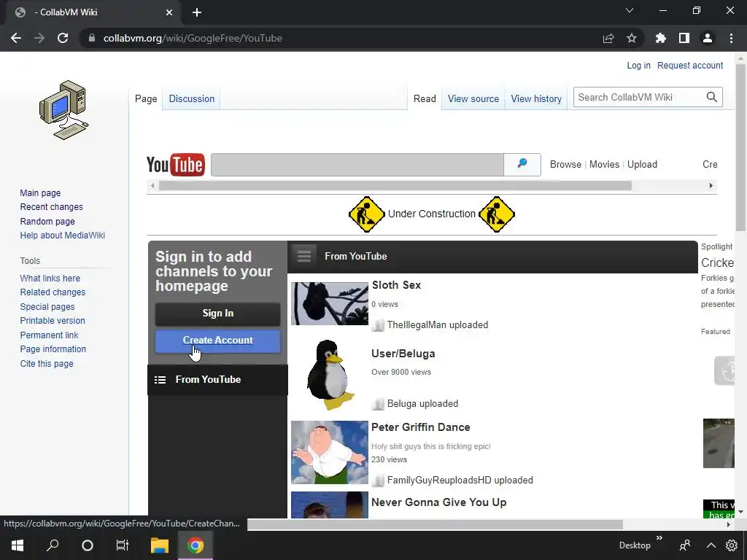
Task: Open File Explorer from the taskbar
Action: point(160,545)
